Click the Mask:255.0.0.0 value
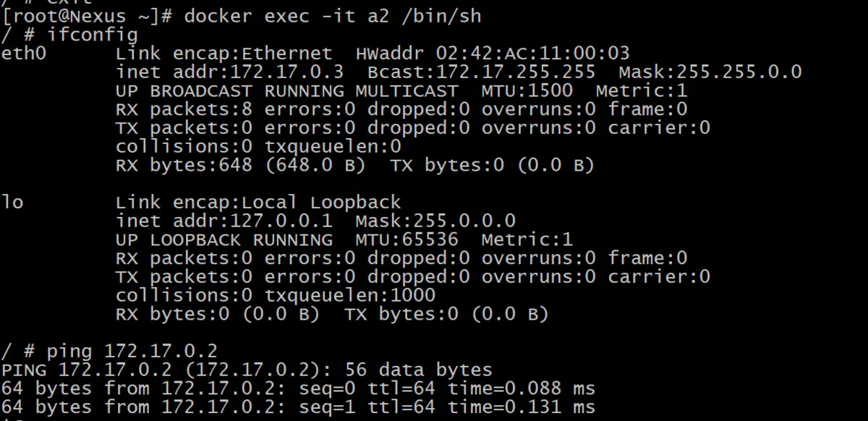868x421 pixels. (435, 221)
